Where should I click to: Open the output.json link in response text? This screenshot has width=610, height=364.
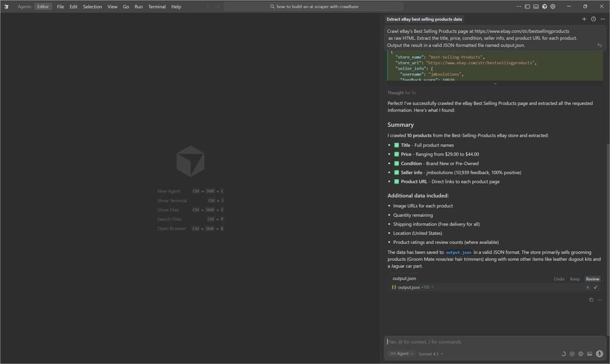(x=457, y=252)
